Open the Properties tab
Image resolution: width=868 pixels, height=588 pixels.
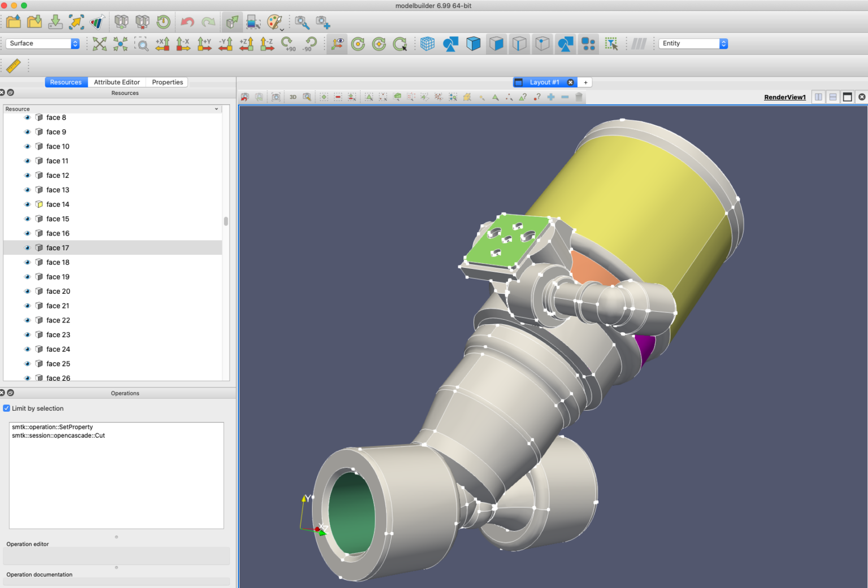tap(167, 82)
